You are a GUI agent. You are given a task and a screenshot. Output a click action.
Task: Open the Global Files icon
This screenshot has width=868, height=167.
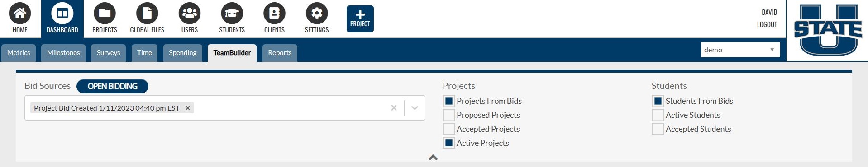pyautogui.click(x=147, y=14)
